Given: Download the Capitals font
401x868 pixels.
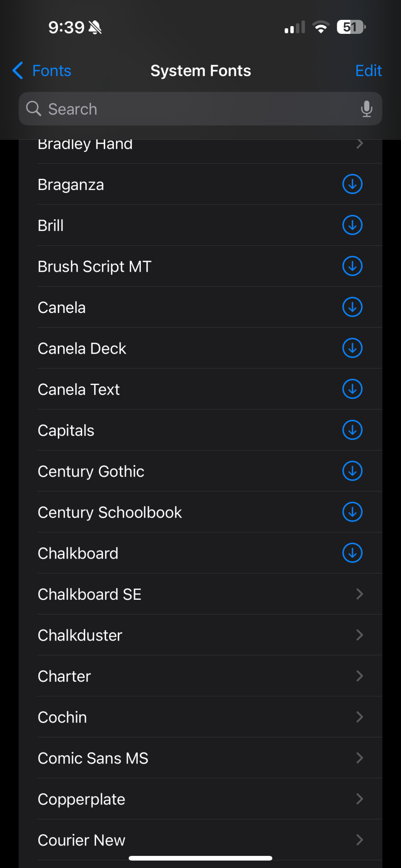Looking at the screenshot, I should (x=352, y=430).
